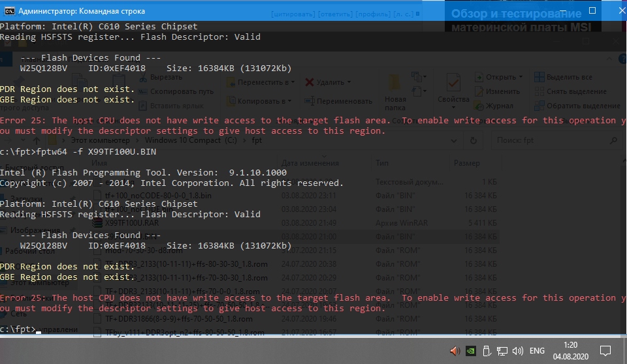Click the red speaker tray icon
This screenshot has width=627, height=364.
(455, 351)
